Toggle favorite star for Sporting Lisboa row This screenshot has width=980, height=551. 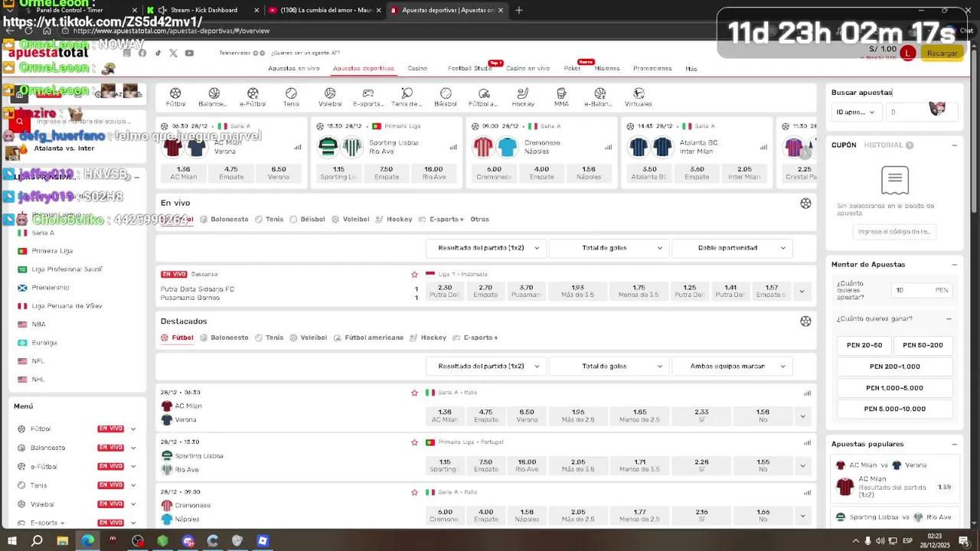point(414,442)
